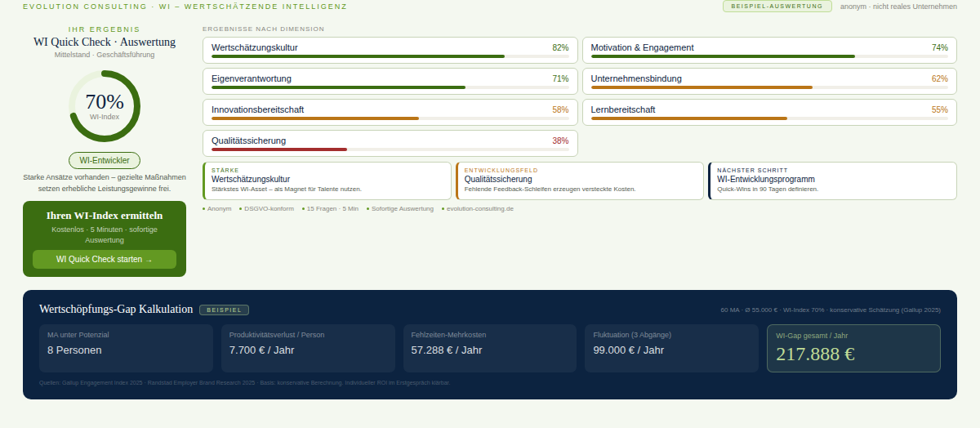Screen dimensions: 980x428
Task: Click the '60 MA · Ø 55.000 €' assumptions text
Action: [x=831, y=310]
